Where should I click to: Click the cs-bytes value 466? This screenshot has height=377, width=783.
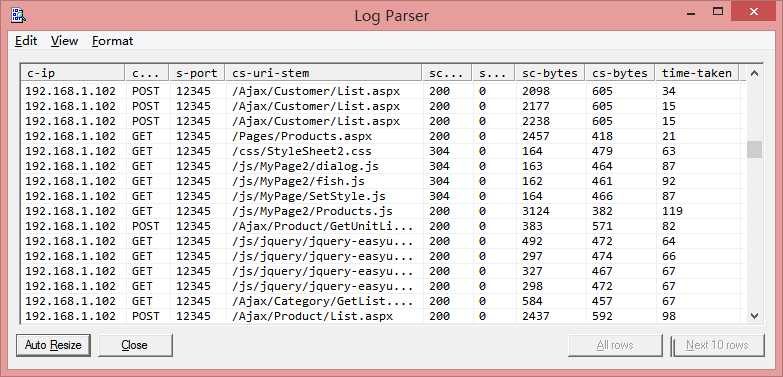[x=602, y=196]
